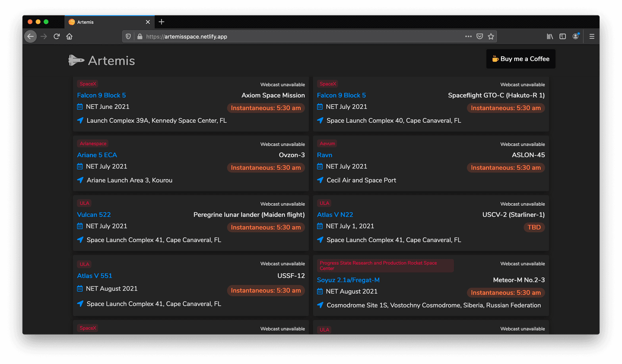Click the calendar icon beside NET June 2021
The image size is (622, 364).
click(80, 107)
